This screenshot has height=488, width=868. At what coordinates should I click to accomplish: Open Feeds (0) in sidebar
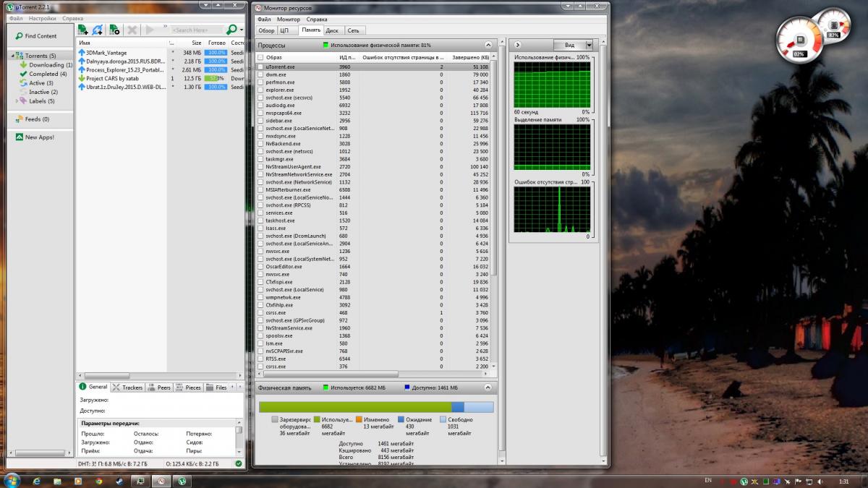pos(33,119)
